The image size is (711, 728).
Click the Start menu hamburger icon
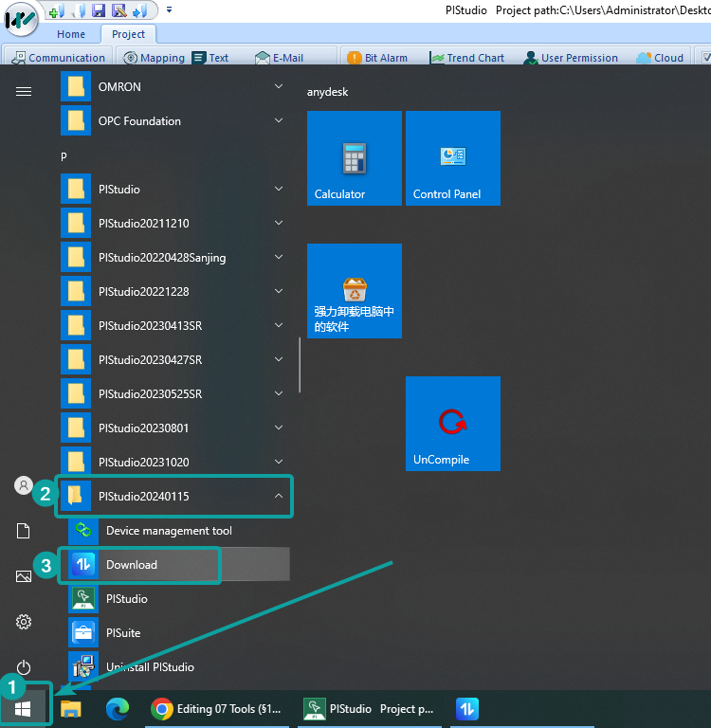click(24, 92)
